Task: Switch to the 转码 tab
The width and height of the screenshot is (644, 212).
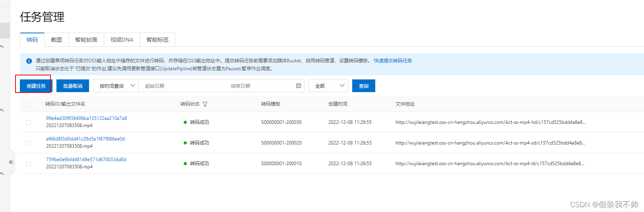Action: (32, 40)
